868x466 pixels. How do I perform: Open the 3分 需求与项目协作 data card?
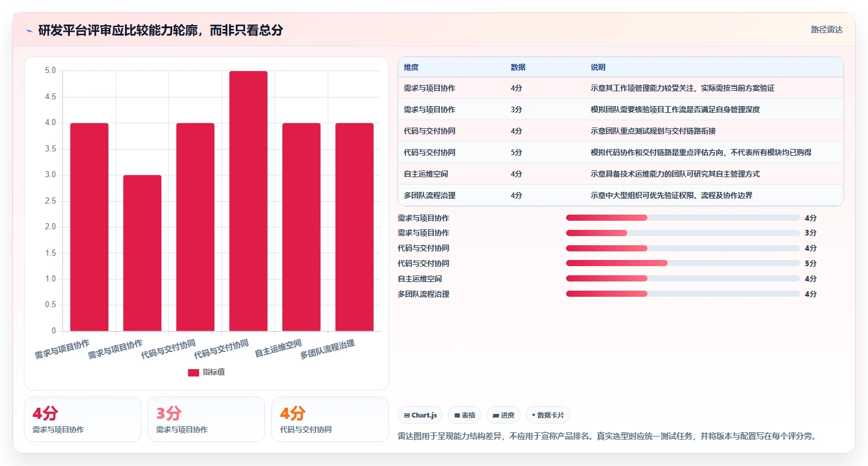[x=206, y=419]
